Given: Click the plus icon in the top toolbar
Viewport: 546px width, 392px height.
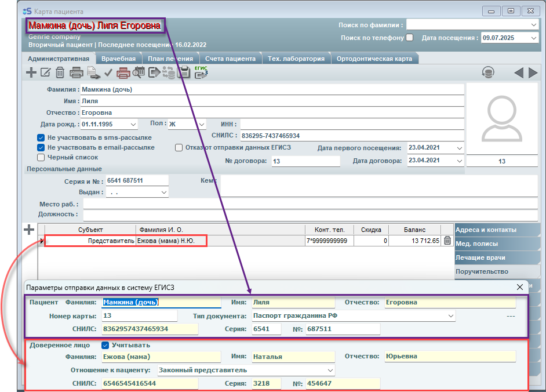Looking at the screenshot, I should pyautogui.click(x=31, y=72).
